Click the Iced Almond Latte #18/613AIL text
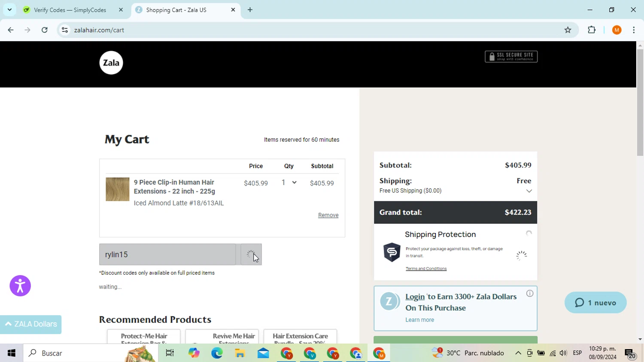 click(x=179, y=203)
